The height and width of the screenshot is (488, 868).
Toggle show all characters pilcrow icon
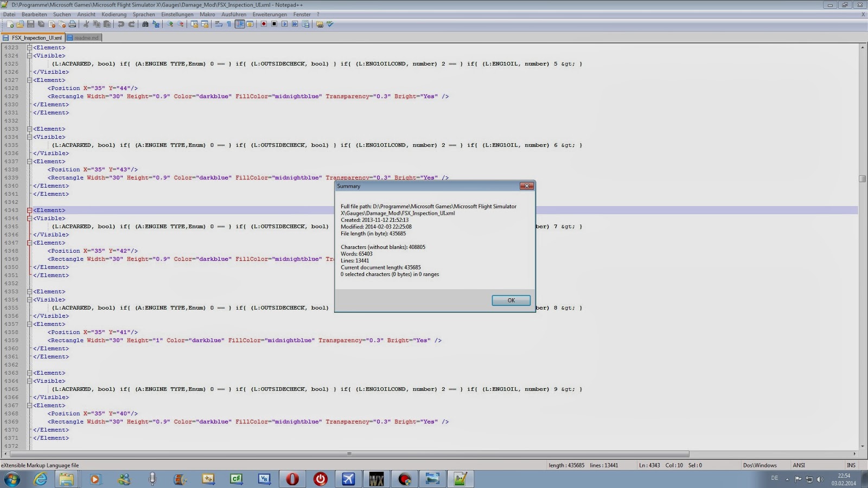pyautogui.click(x=229, y=24)
